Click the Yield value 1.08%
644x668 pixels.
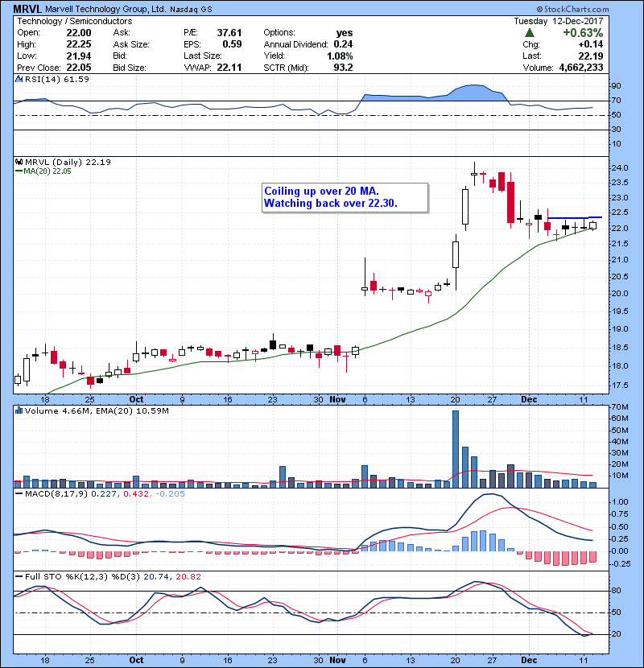click(341, 56)
